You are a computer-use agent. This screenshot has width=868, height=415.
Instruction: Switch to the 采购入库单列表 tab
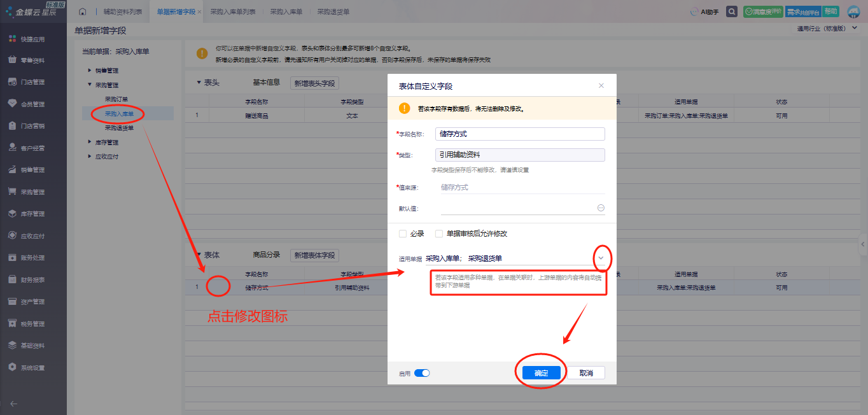(232, 12)
